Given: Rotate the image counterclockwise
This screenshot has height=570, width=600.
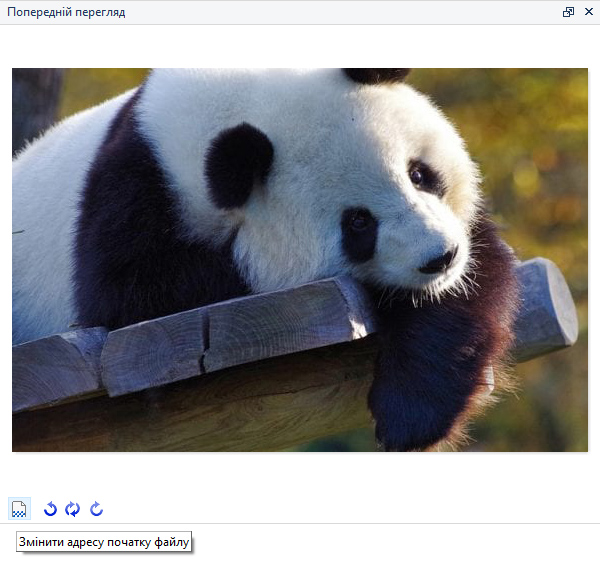Looking at the screenshot, I should (50, 509).
